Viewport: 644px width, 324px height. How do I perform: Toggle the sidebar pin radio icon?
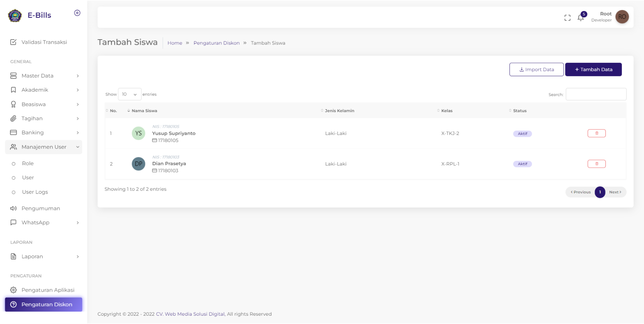tap(77, 13)
